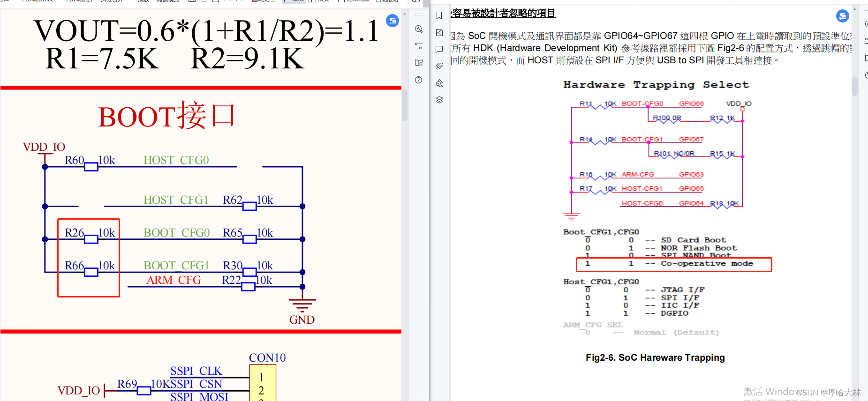Click resistor label R65
The width and height of the screenshot is (868, 401).
click(x=233, y=233)
